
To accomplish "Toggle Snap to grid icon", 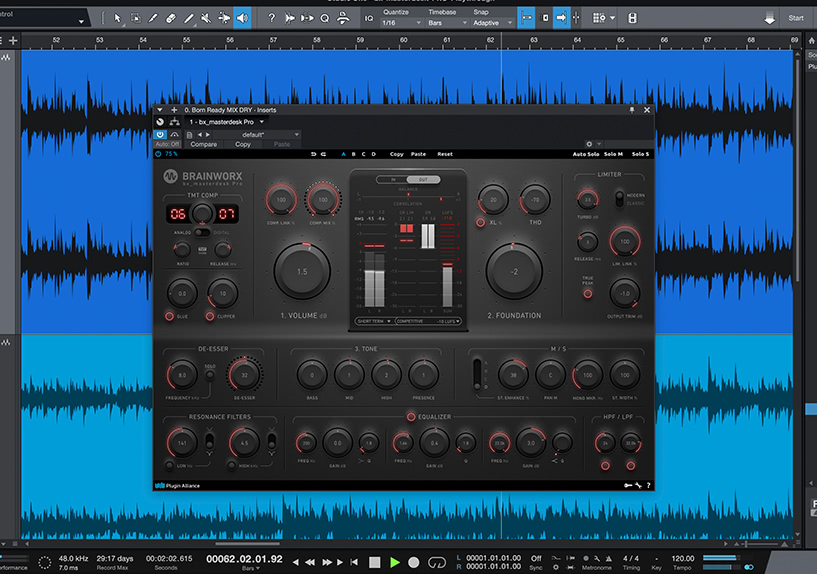I will click(x=526, y=18).
